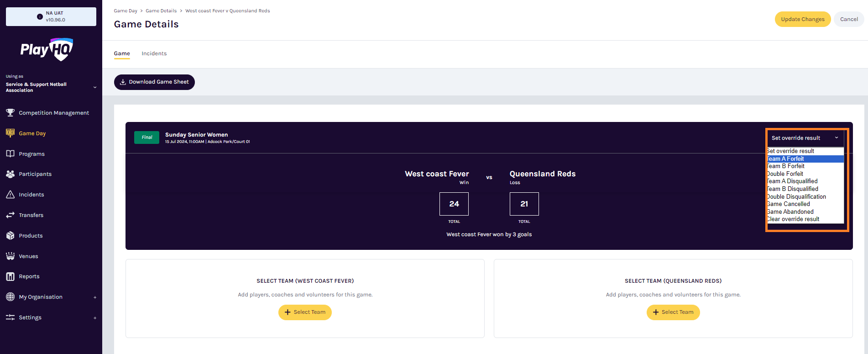868x354 pixels.
Task: Click the My Organisation globe icon
Action: 10,297
